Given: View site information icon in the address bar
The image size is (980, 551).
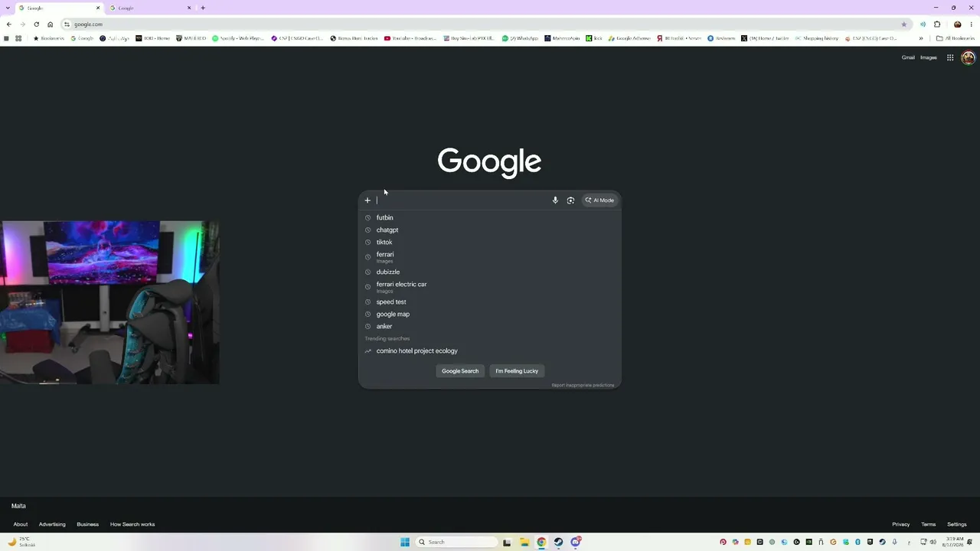Looking at the screenshot, I should 67,24.
